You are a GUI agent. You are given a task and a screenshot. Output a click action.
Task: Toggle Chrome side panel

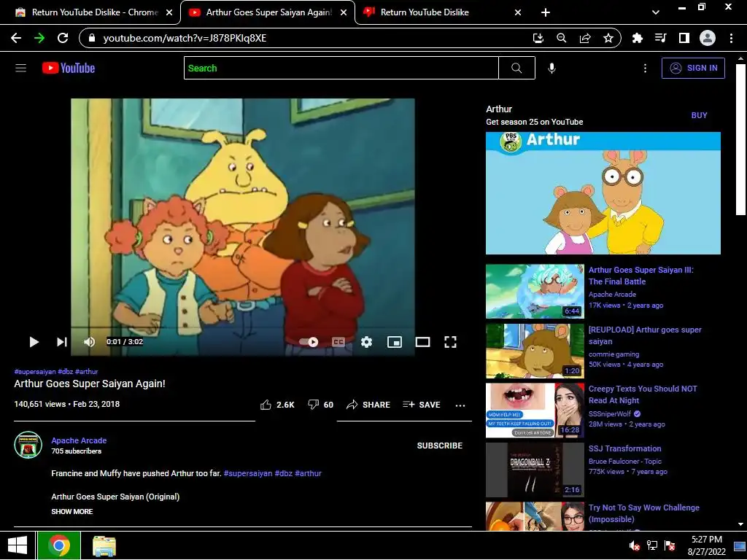(x=684, y=38)
